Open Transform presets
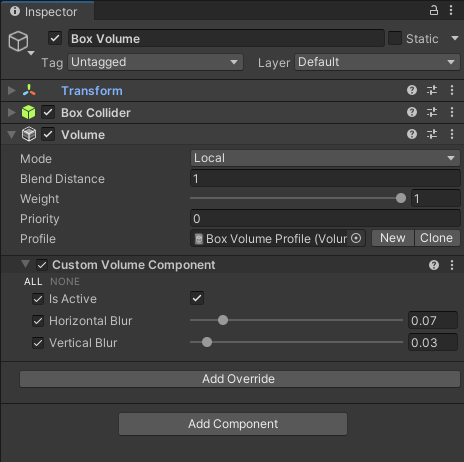This screenshot has height=462, width=464. tap(432, 90)
